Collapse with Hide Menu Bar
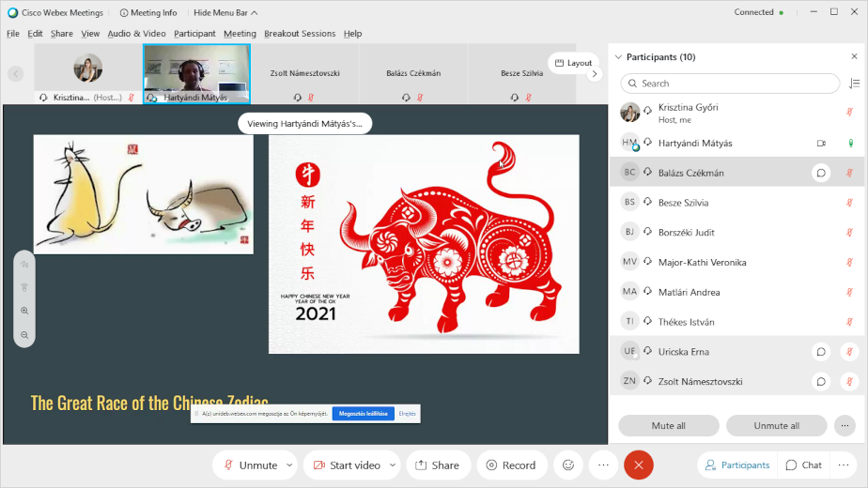The height and width of the screenshot is (488, 868). click(x=225, y=13)
